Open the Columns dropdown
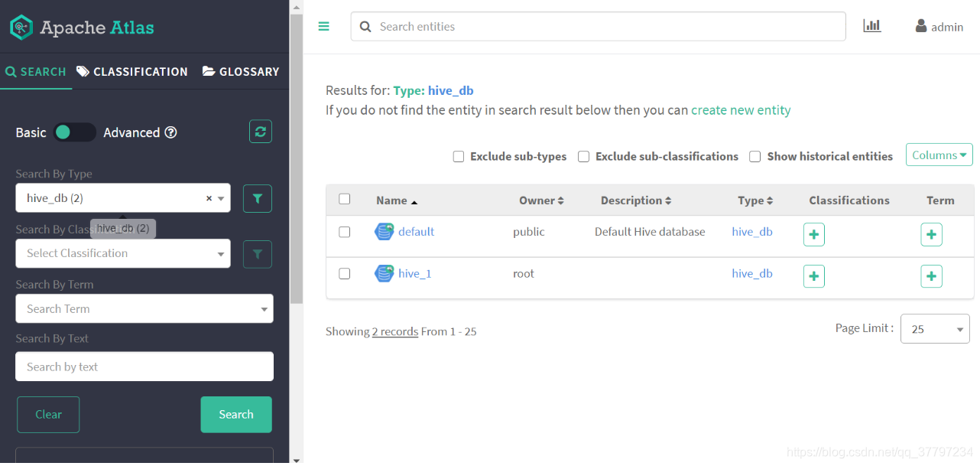Screen dimensions: 980x466 pyautogui.click(x=939, y=155)
